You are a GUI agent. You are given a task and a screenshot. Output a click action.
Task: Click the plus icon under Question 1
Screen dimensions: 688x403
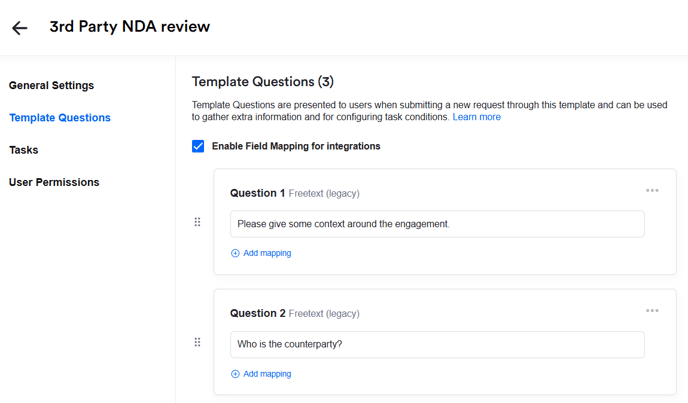coord(235,253)
